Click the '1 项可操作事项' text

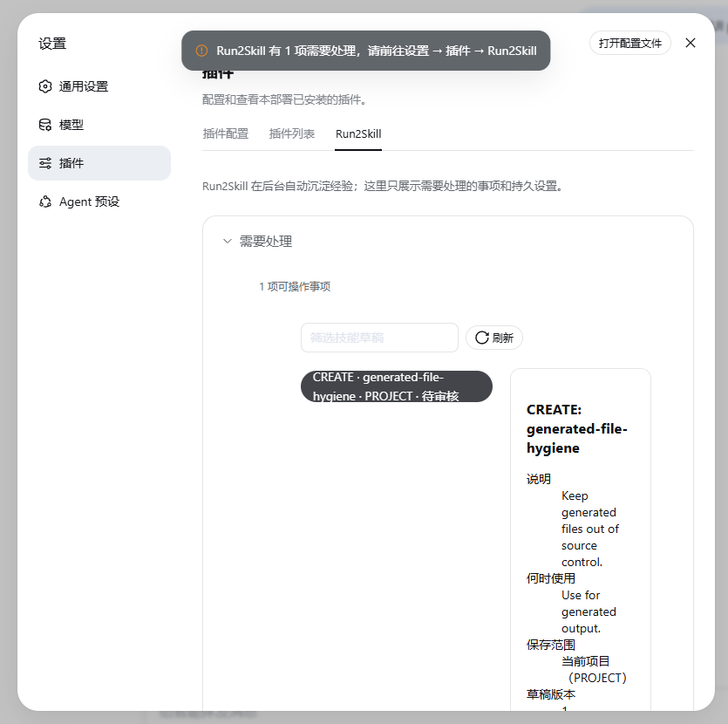point(295,286)
